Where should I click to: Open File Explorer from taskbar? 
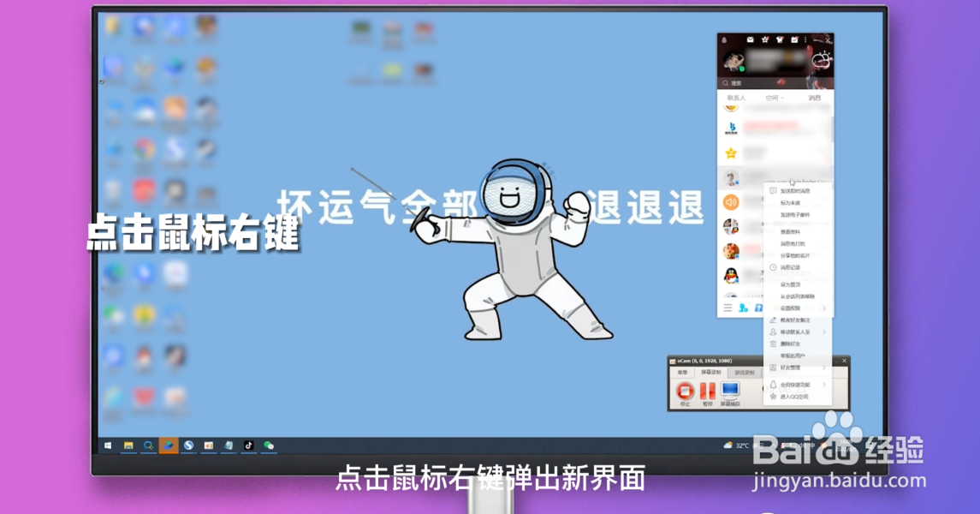point(128,445)
